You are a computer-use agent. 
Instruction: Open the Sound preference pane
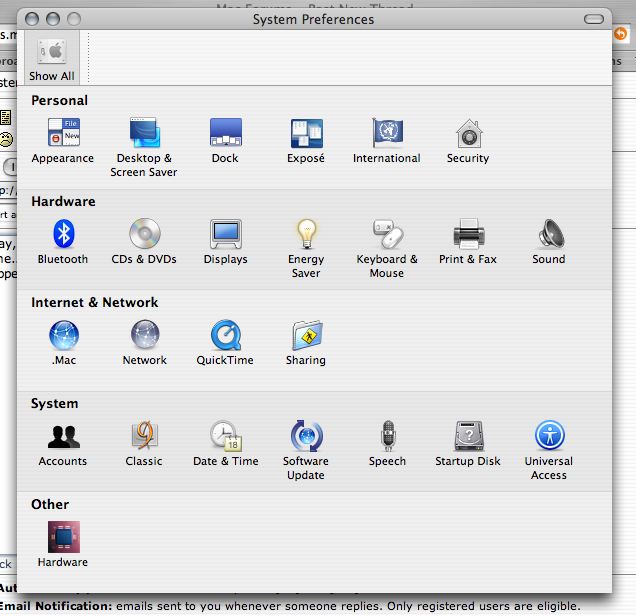549,242
